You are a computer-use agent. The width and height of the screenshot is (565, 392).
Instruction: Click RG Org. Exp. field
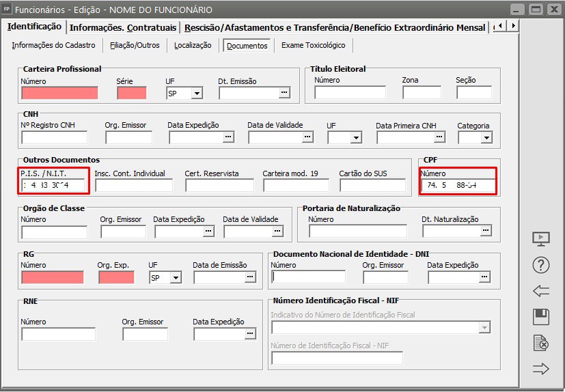click(x=116, y=278)
